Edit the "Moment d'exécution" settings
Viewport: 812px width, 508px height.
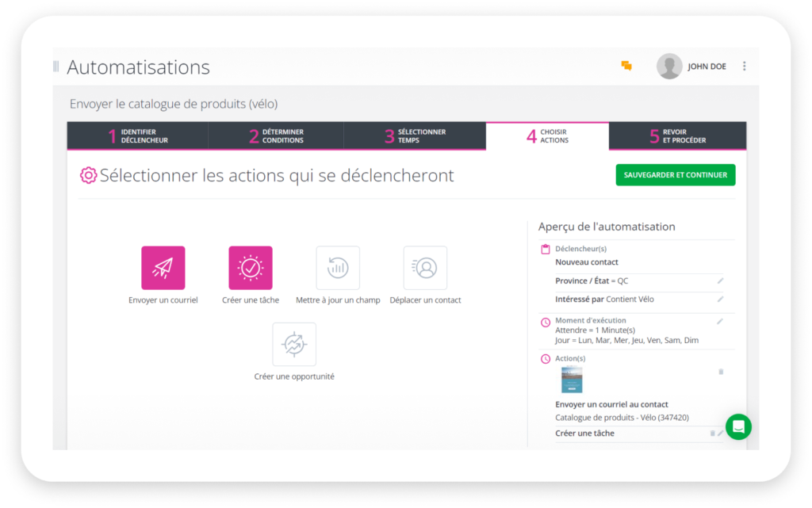[x=720, y=322]
